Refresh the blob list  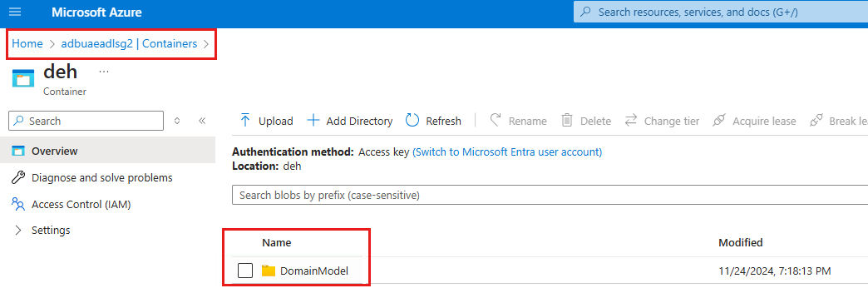tap(433, 121)
